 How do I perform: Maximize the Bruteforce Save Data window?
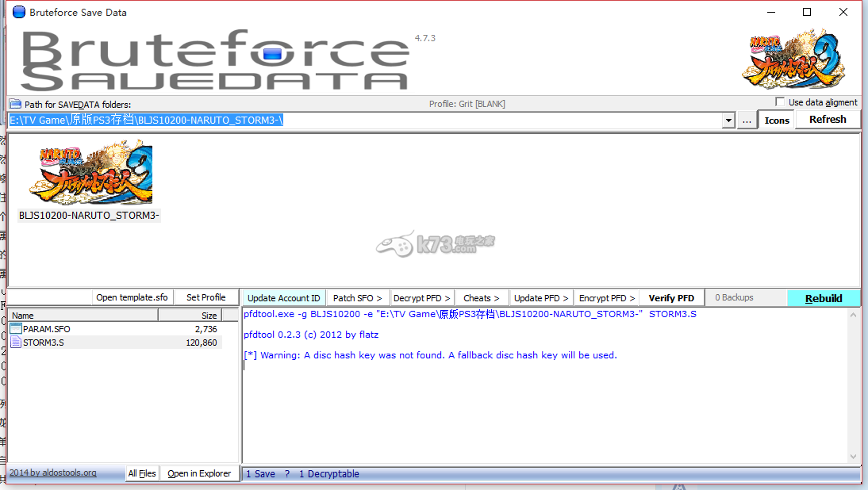pyautogui.click(x=807, y=12)
